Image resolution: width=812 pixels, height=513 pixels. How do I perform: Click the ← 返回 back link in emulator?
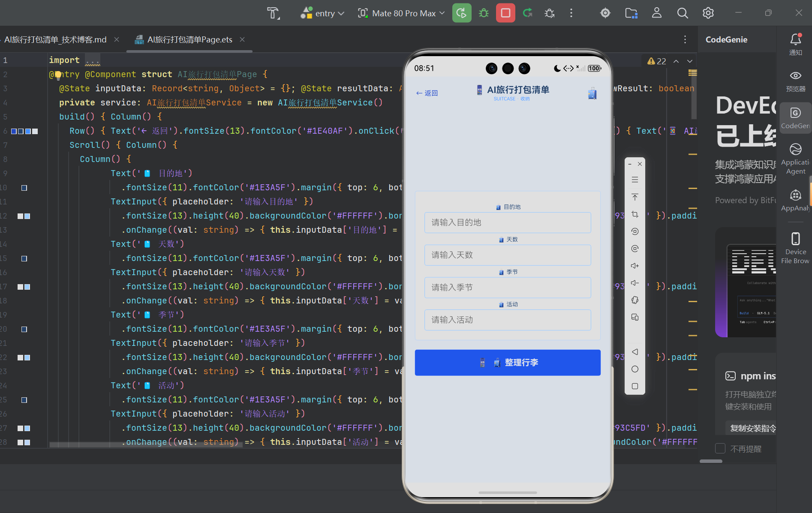[x=427, y=93]
